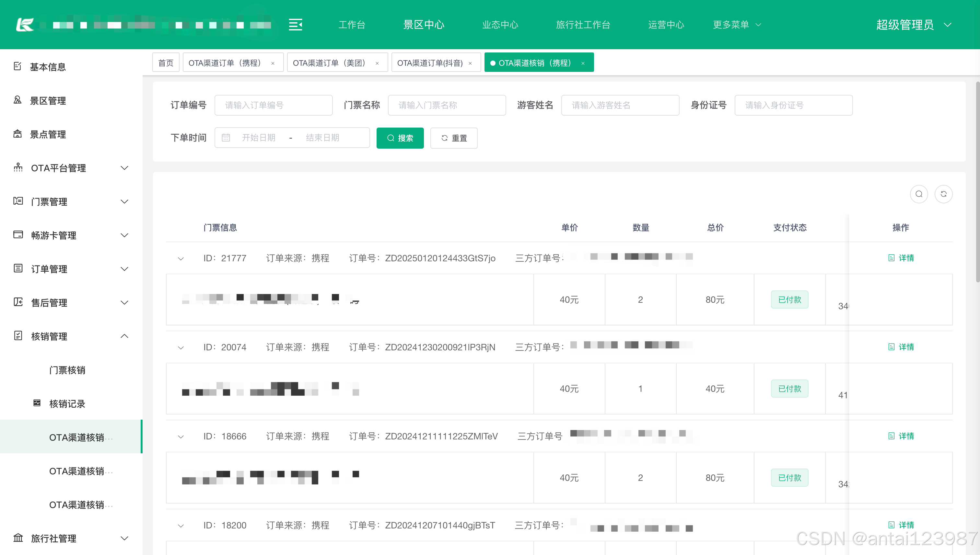The height and width of the screenshot is (555, 980).
Task: Close the OTA渠道订单(抖音) tab
Action: coord(470,63)
